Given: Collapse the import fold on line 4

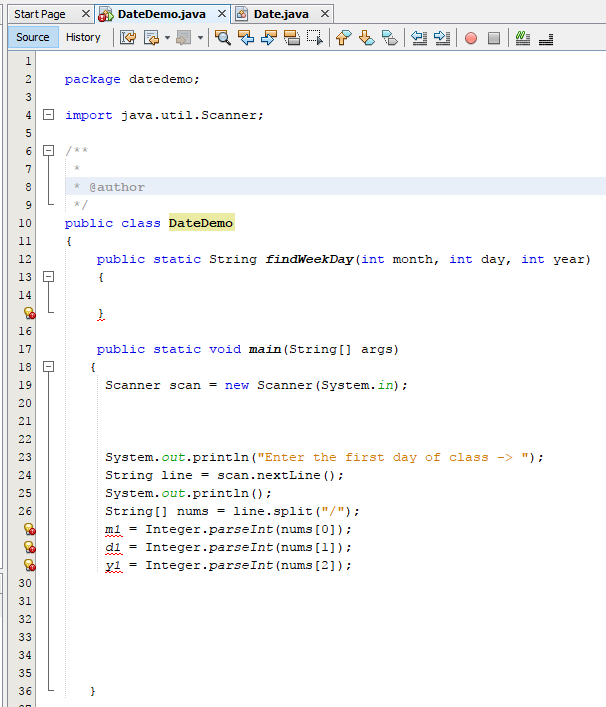Looking at the screenshot, I should pos(49,115).
